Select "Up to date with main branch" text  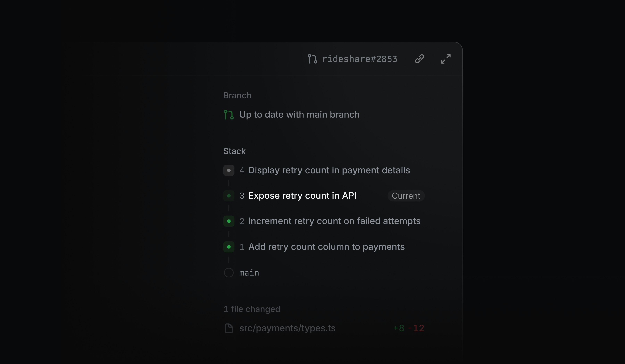pyautogui.click(x=299, y=115)
